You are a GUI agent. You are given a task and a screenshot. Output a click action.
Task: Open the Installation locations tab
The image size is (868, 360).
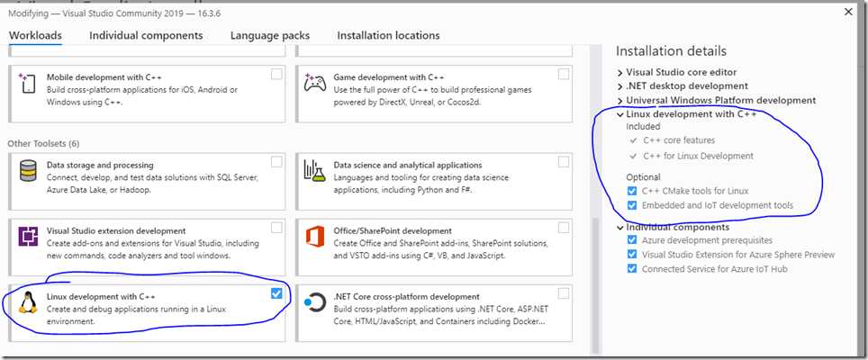(389, 35)
